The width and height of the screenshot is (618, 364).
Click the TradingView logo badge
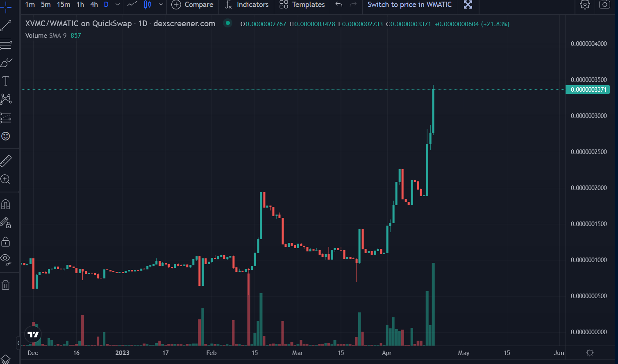pos(33,335)
